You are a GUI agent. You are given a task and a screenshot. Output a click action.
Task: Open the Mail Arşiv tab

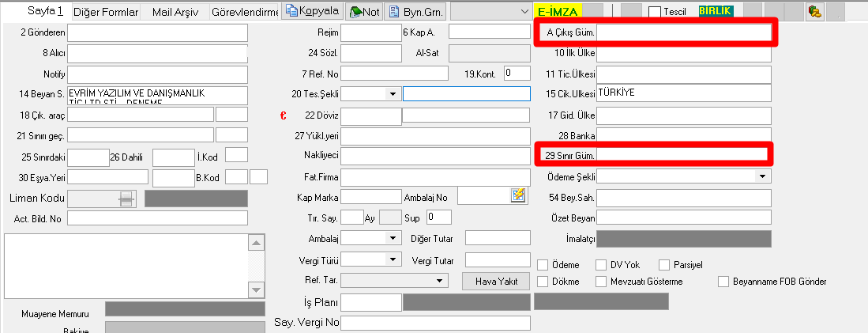pyautogui.click(x=175, y=12)
